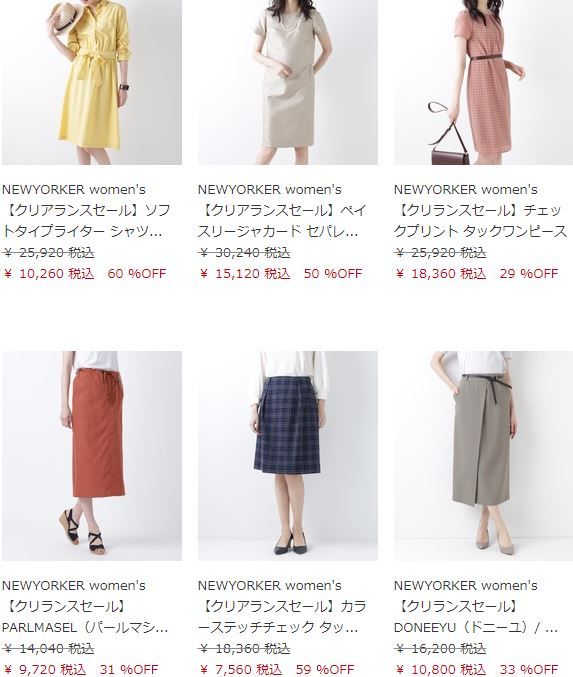Click the ¥7,560 59%OFF sale price

(276, 670)
